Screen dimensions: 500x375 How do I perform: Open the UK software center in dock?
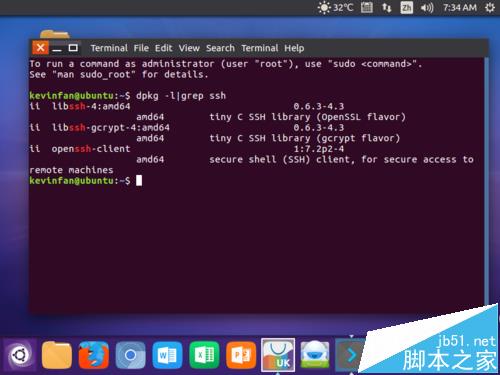[278, 355]
